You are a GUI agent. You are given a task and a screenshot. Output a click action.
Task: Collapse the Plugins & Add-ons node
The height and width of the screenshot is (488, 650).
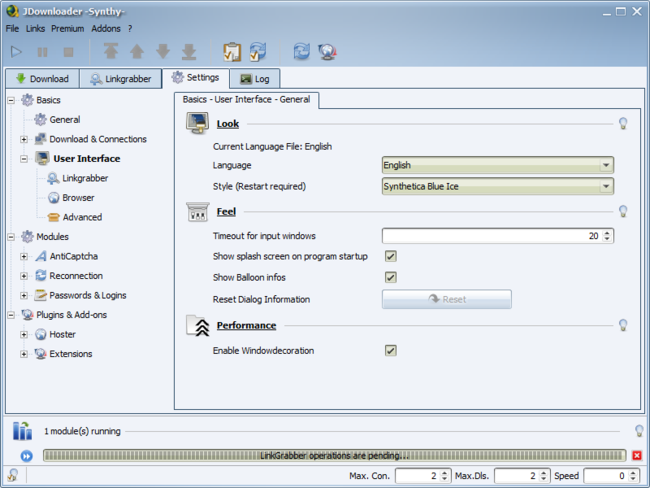pos(11,315)
